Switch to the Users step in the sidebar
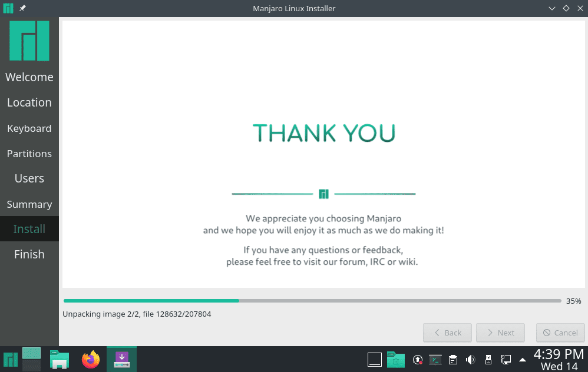The height and width of the screenshot is (372, 588). tap(29, 178)
